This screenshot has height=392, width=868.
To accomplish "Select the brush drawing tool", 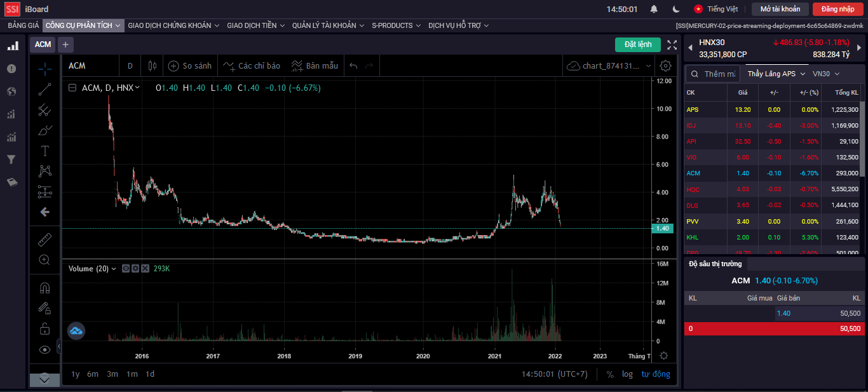I will click(x=44, y=130).
